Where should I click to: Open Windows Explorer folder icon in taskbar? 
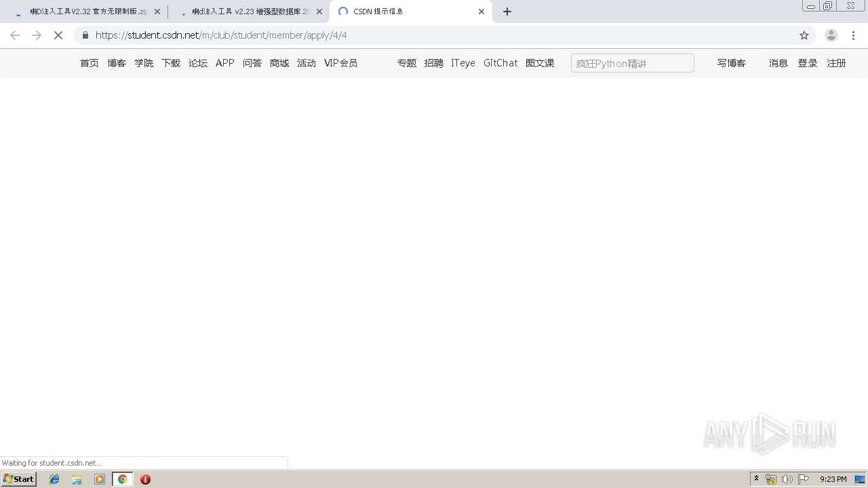click(77, 479)
